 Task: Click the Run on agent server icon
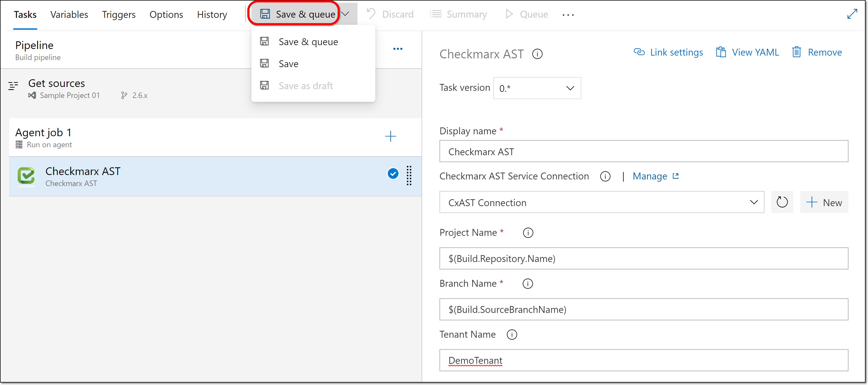19,145
